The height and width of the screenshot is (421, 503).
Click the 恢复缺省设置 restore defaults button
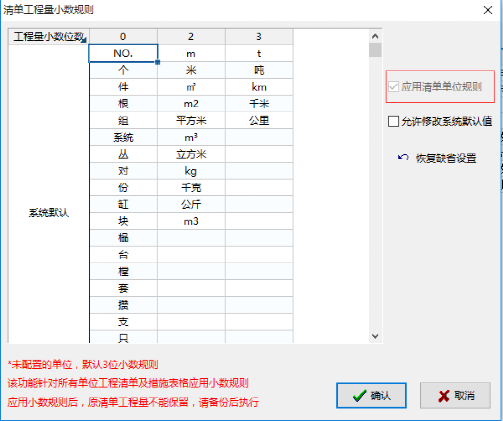(x=437, y=158)
